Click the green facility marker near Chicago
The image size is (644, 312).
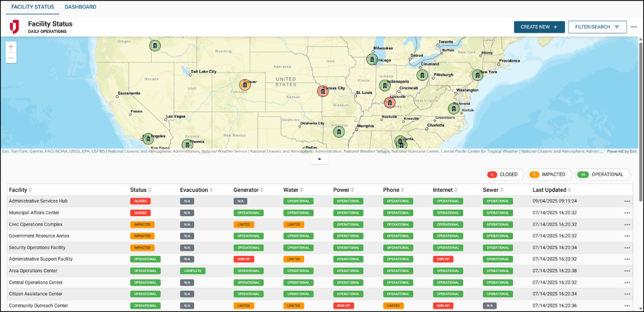pyautogui.click(x=371, y=59)
